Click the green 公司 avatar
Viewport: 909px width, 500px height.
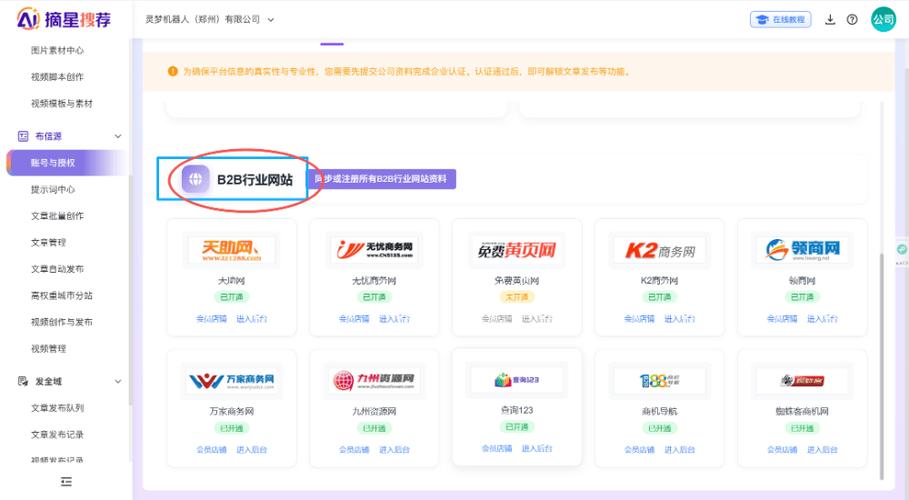pyautogui.click(x=883, y=19)
